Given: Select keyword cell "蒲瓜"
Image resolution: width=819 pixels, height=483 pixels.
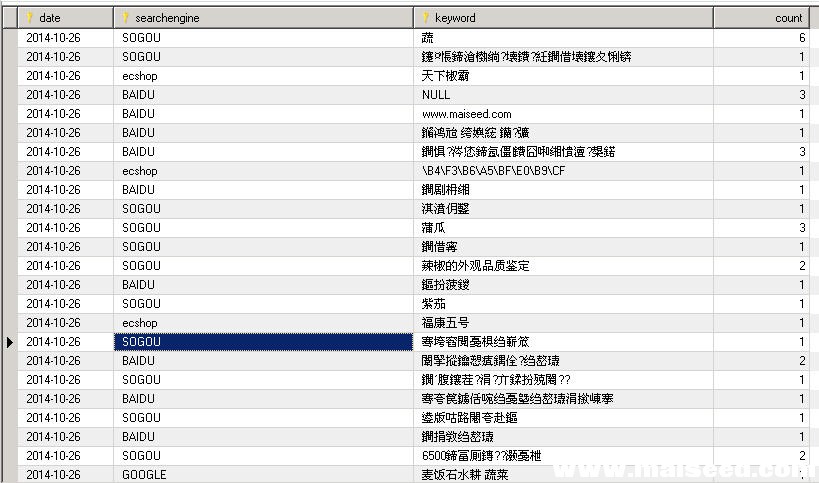Looking at the screenshot, I should (564, 228).
